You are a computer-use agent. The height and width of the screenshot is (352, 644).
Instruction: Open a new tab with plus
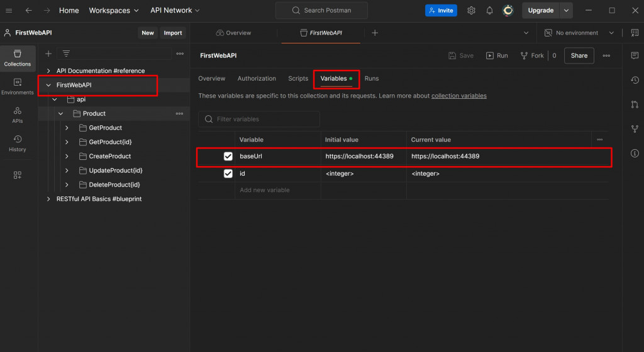click(x=375, y=33)
